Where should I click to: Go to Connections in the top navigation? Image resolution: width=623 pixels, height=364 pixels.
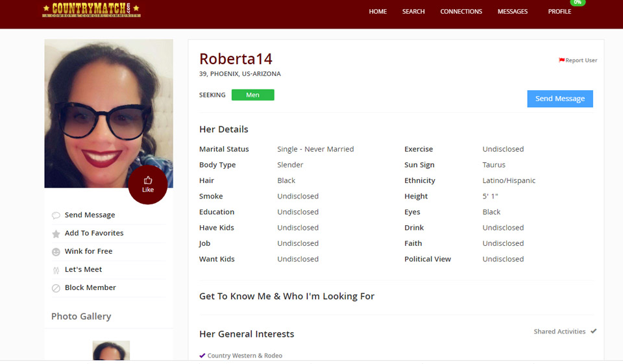[x=461, y=12]
